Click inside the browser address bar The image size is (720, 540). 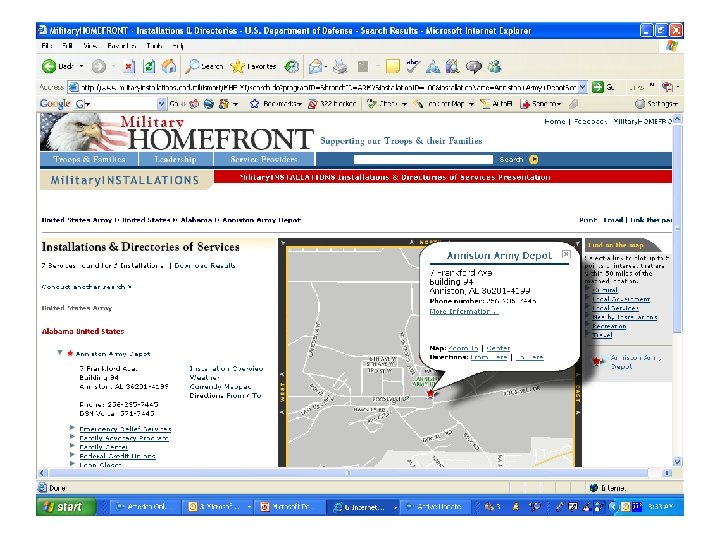(328, 87)
